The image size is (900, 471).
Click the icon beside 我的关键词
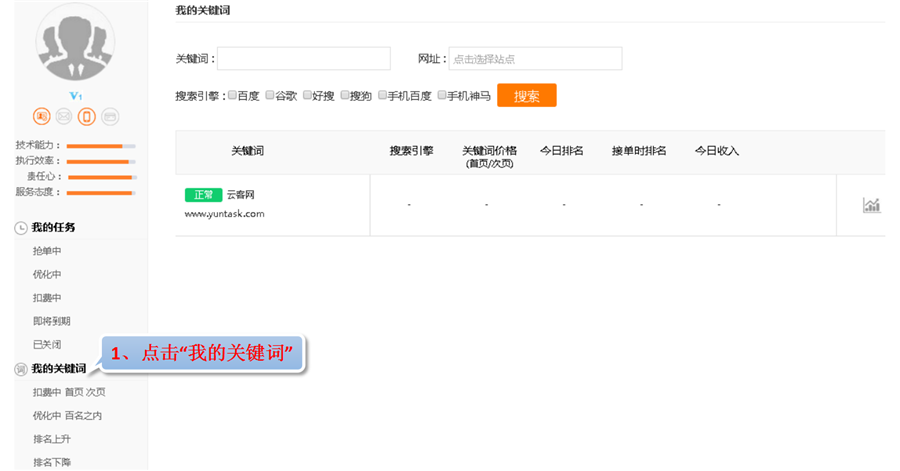21,369
